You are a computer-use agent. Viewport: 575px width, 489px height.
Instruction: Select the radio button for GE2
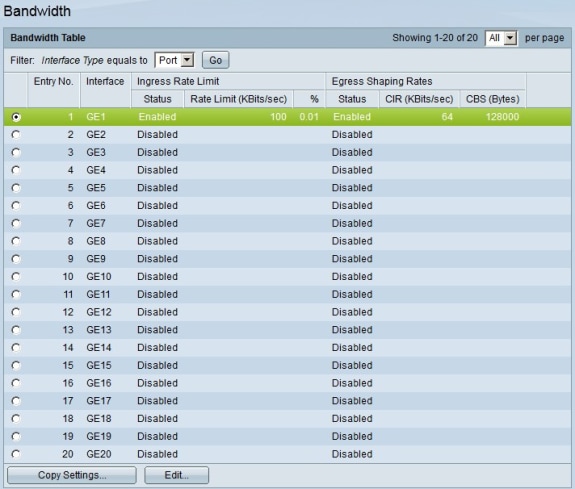pyautogui.click(x=16, y=135)
